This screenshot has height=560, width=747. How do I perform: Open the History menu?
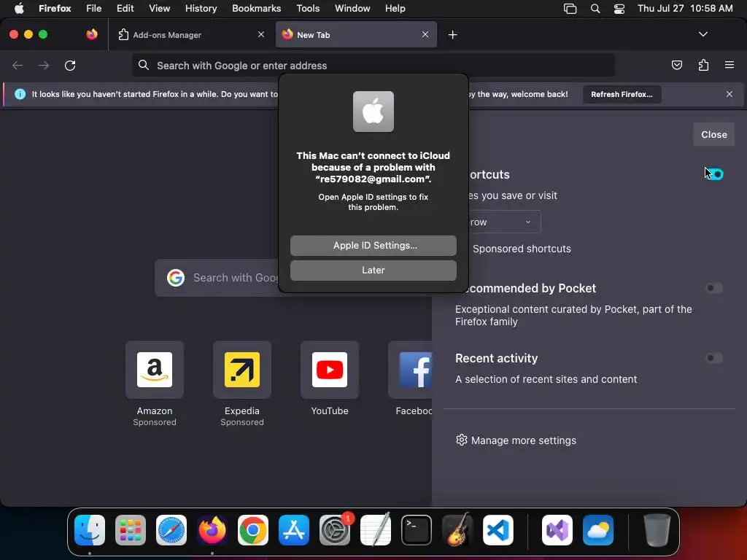tap(201, 8)
